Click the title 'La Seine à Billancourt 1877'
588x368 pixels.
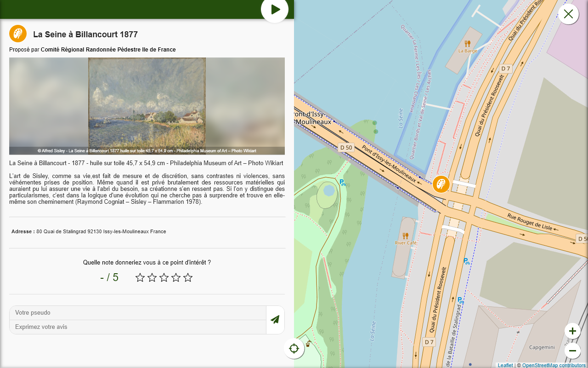click(85, 34)
